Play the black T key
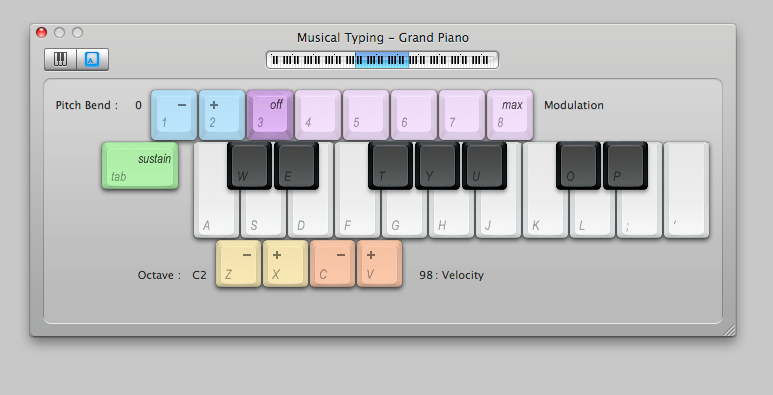773x395 pixels. [x=390, y=165]
